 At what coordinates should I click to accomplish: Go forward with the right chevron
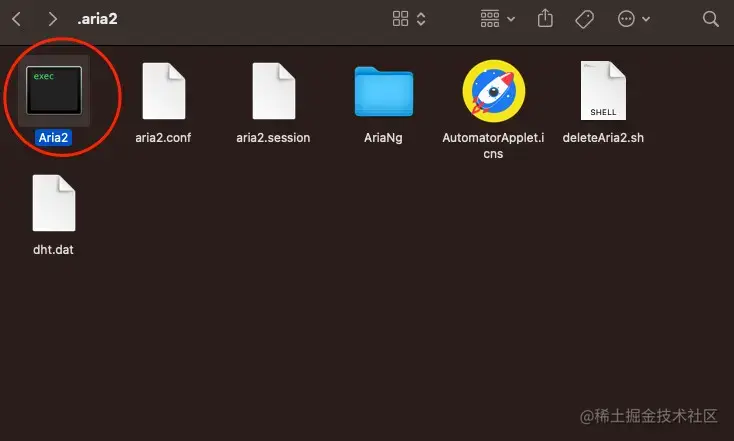(52, 19)
